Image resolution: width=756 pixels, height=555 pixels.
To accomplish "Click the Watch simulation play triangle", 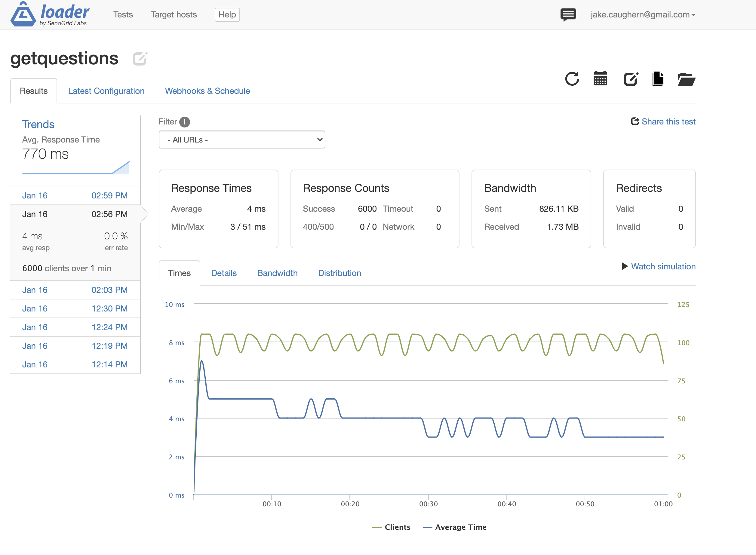I will 625,266.
